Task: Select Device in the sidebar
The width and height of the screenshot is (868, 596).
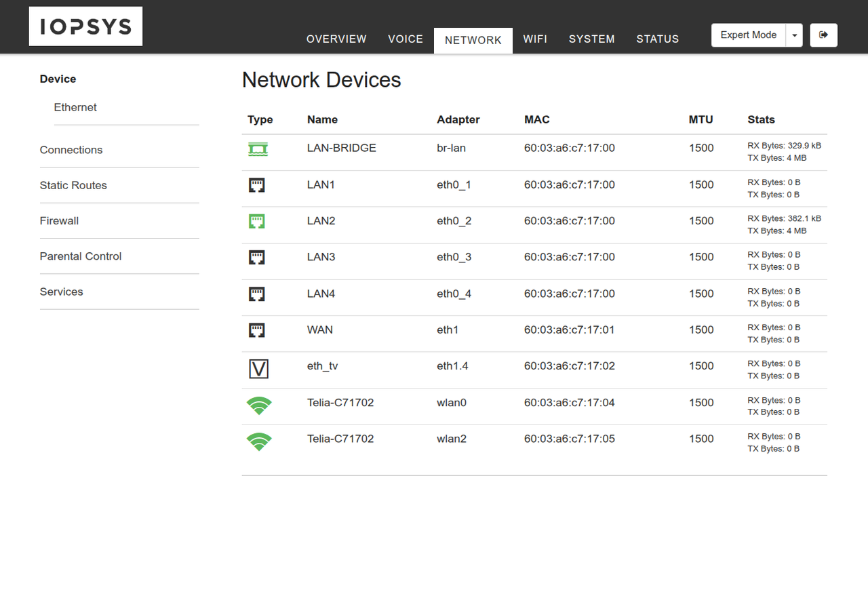Action: pos(58,79)
